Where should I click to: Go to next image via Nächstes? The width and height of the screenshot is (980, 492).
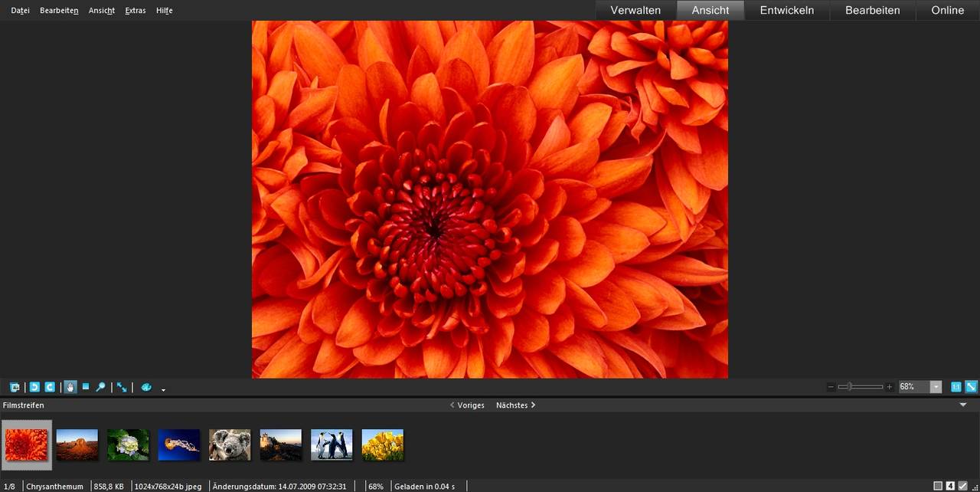[516, 405]
